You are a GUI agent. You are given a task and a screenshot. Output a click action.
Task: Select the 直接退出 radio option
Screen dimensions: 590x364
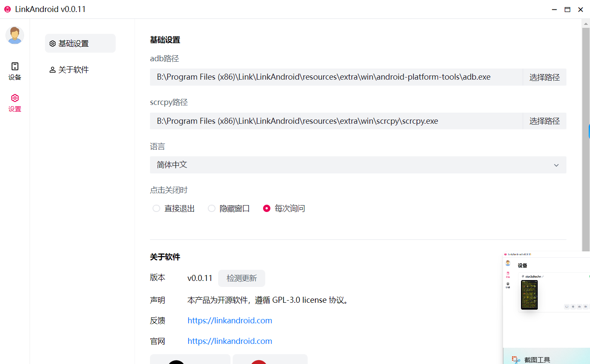point(174,209)
